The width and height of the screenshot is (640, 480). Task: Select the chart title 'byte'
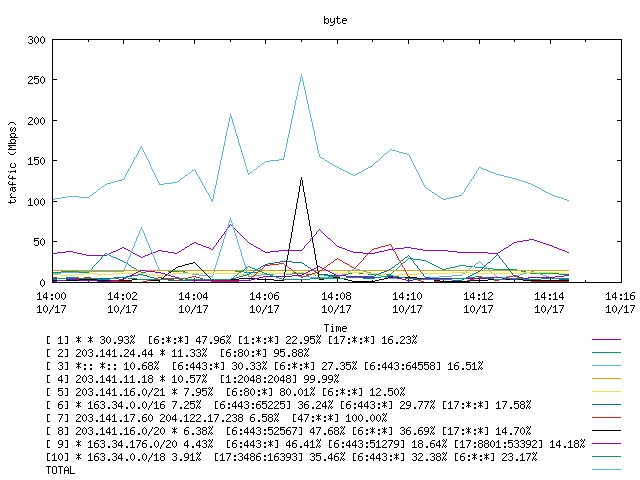pos(335,20)
